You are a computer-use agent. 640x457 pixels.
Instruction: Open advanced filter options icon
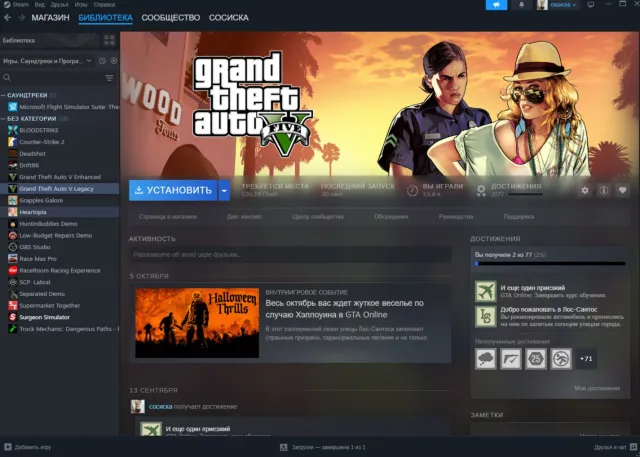[x=109, y=78]
